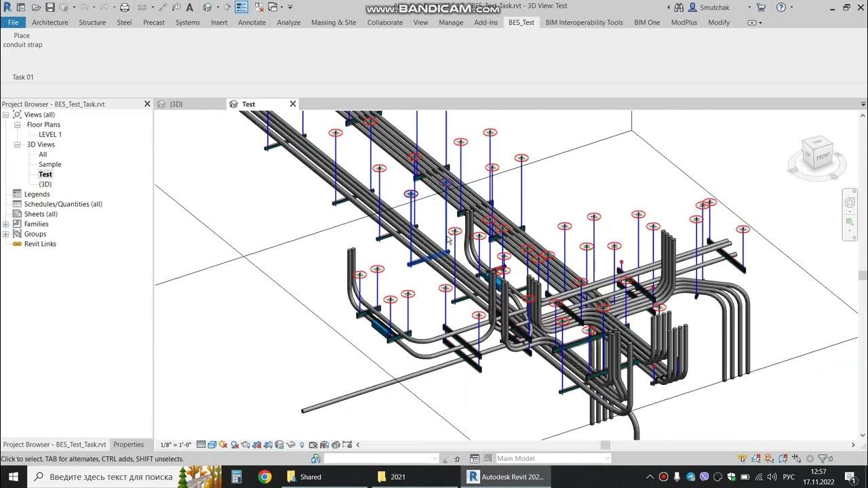
Task: Collapse the Floor Plans tree node
Action: (18, 125)
